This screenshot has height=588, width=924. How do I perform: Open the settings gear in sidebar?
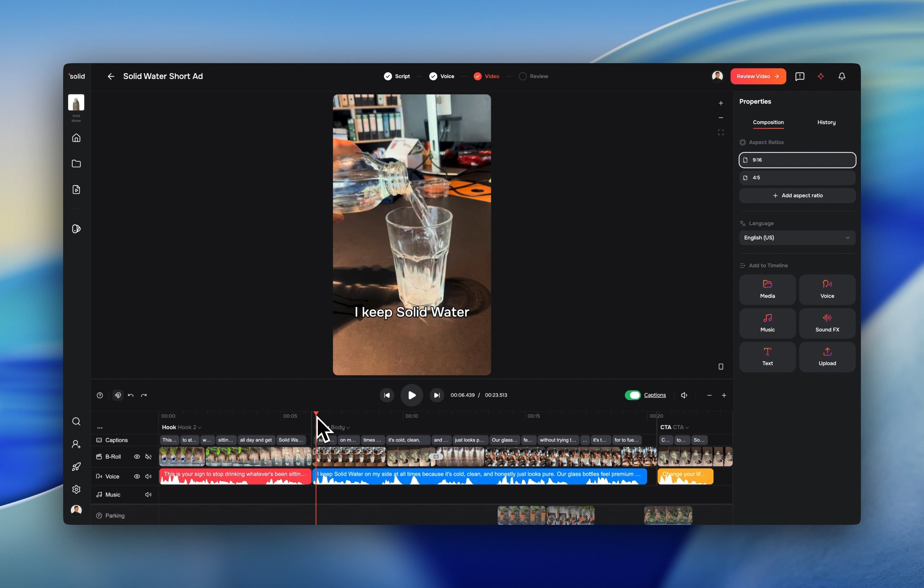(76, 489)
